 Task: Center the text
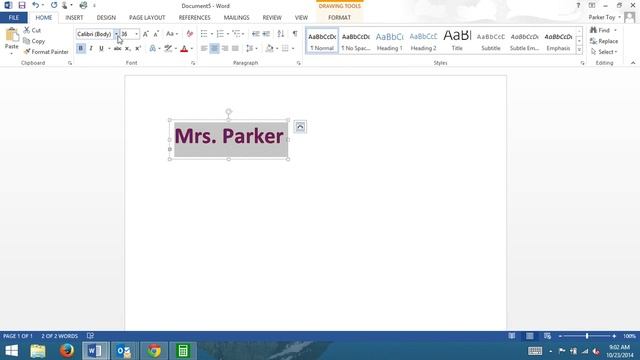point(214,49)
